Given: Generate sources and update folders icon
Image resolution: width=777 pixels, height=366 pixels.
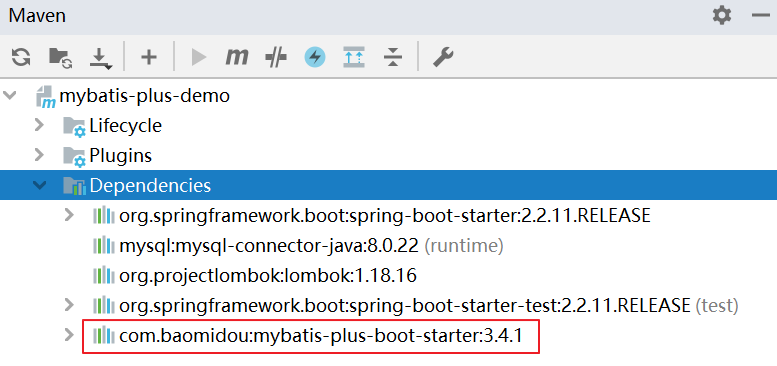Looking at the screenshot, I should pyautogui.click(x=60, y=57).
